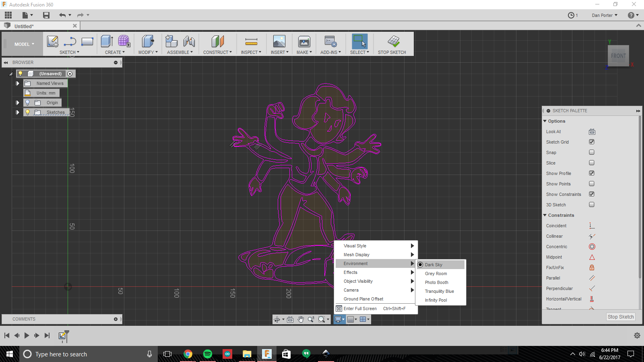Click the Insert image icon

(x=279, y=41)
